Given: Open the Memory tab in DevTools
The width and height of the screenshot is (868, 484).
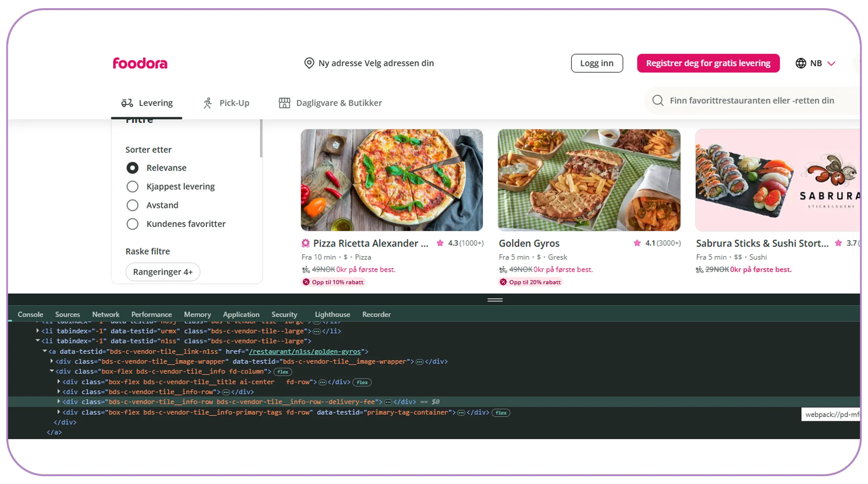Looking at the screenshot, I should 198,315.
